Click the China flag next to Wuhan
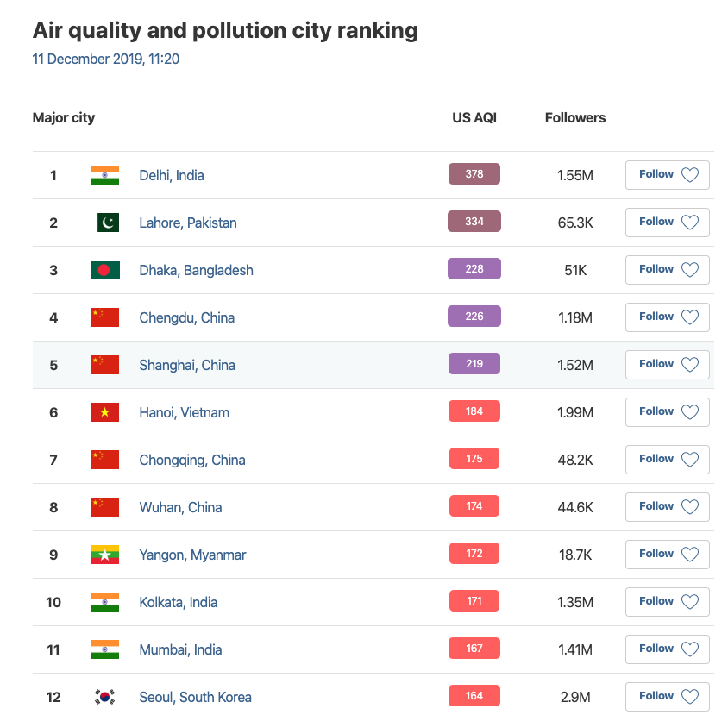 [x=104, y=507]
